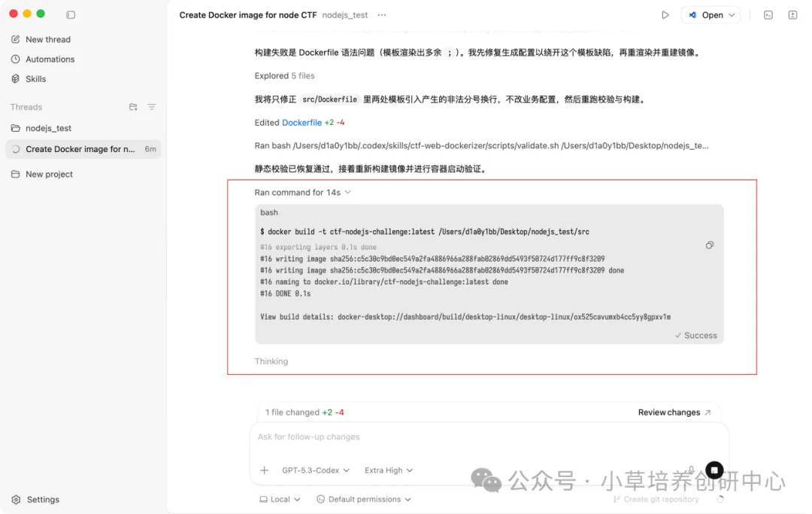
Task: Click the Ran bash validate.sh entry
Action: [481, 145]
